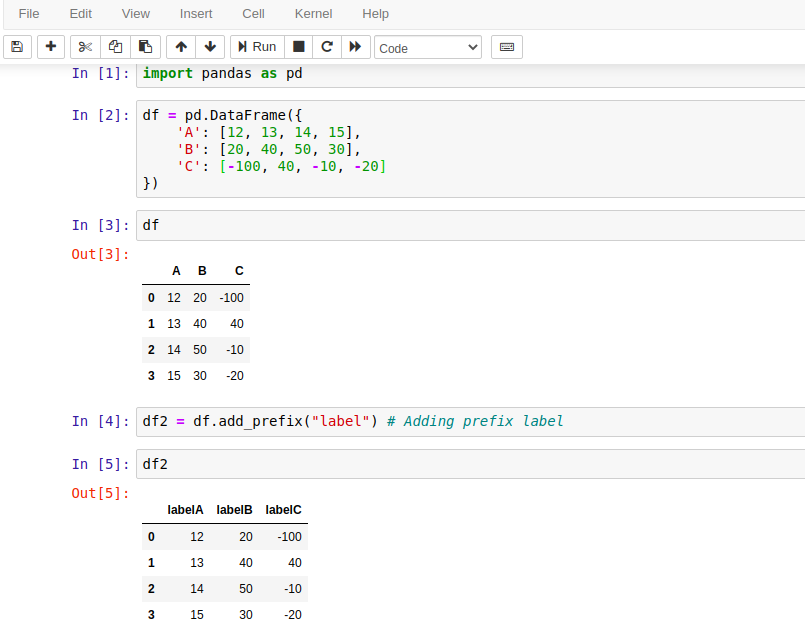Viewport: 805px width, 623px height.
Task: Restart and run all with fast-forward icon
Action: coord(355,47)
